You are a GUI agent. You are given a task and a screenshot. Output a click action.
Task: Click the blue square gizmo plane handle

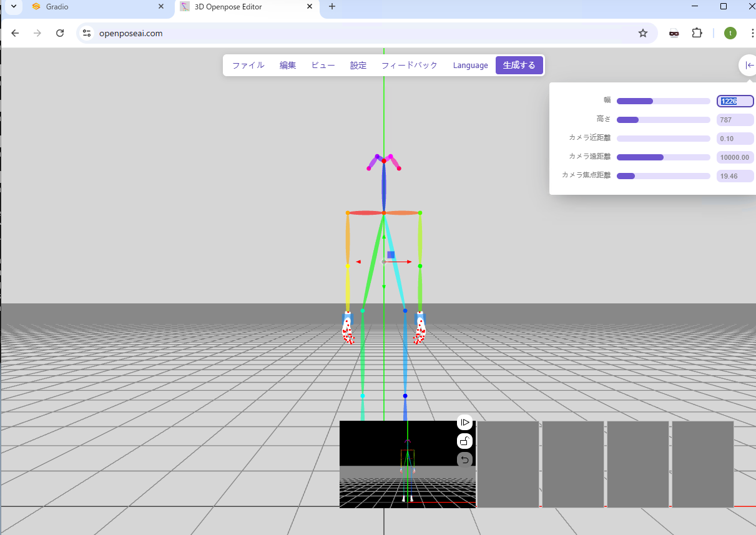pos(391,255)
